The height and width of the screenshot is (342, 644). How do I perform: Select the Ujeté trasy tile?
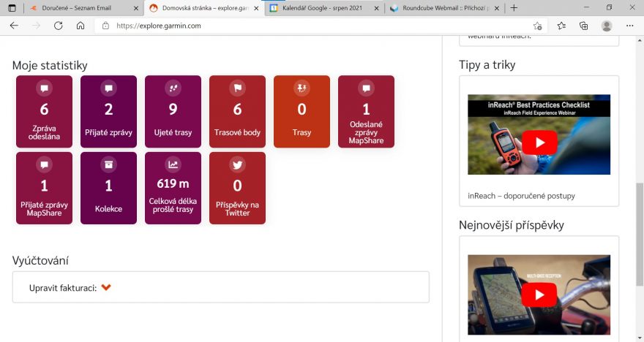[173, 112]
